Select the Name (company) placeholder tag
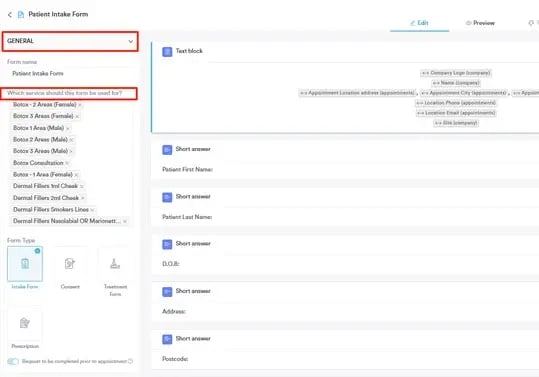 click(x=456, y=83)
